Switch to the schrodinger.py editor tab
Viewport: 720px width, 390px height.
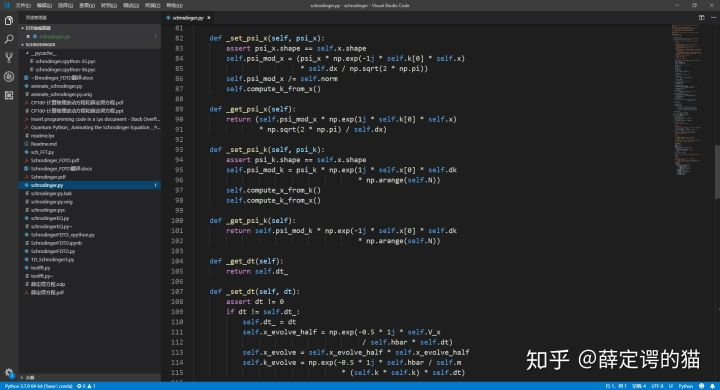(187, 18)
